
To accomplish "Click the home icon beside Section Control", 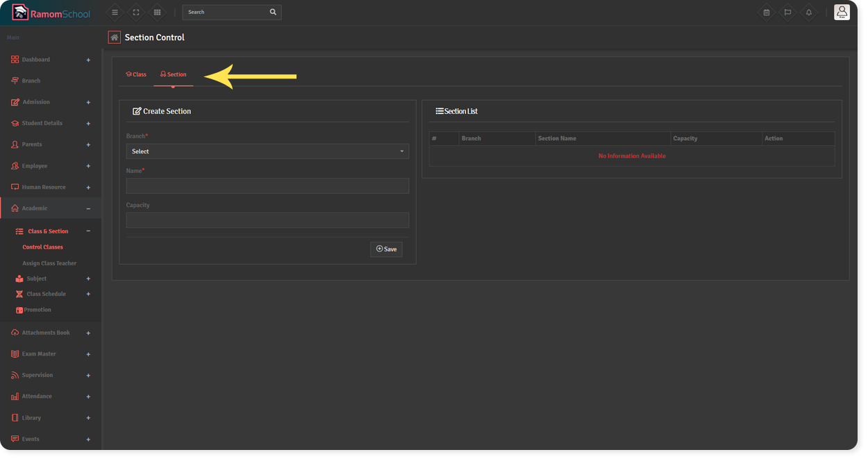I will pos(115,37).
